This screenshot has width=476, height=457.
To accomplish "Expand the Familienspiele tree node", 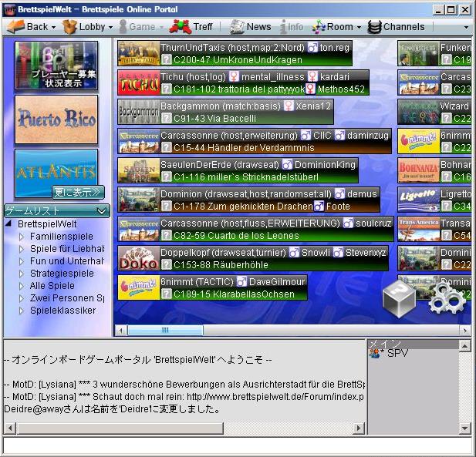I will (22, 237).
